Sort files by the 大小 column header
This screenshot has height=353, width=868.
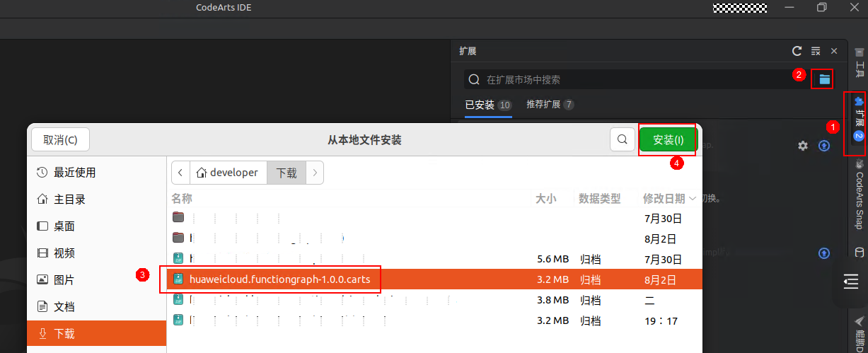(545, 199)
